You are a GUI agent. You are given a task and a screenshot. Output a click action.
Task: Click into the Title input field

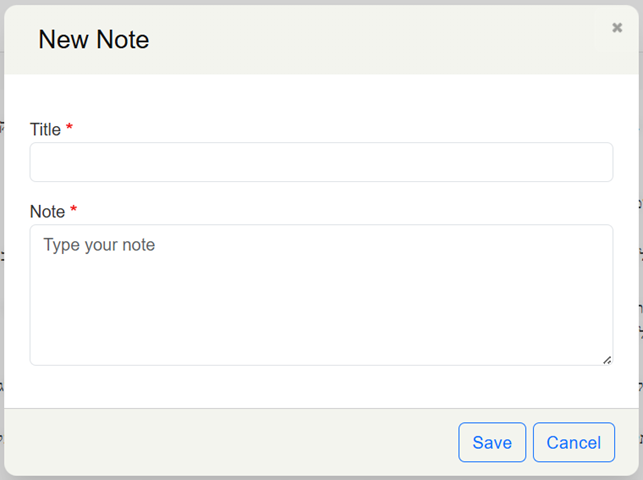pyautogui.click(x=320, y=162)
